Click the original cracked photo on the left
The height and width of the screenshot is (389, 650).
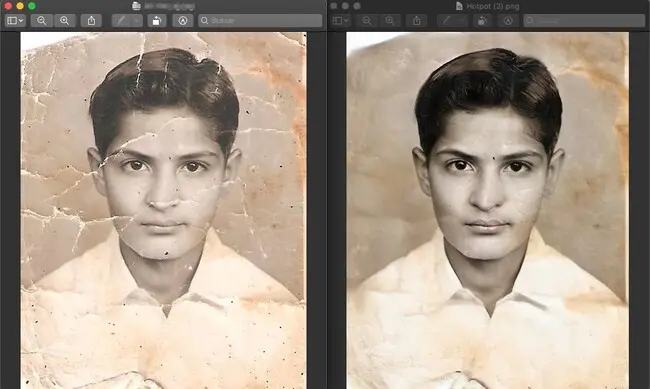(163, 210)
